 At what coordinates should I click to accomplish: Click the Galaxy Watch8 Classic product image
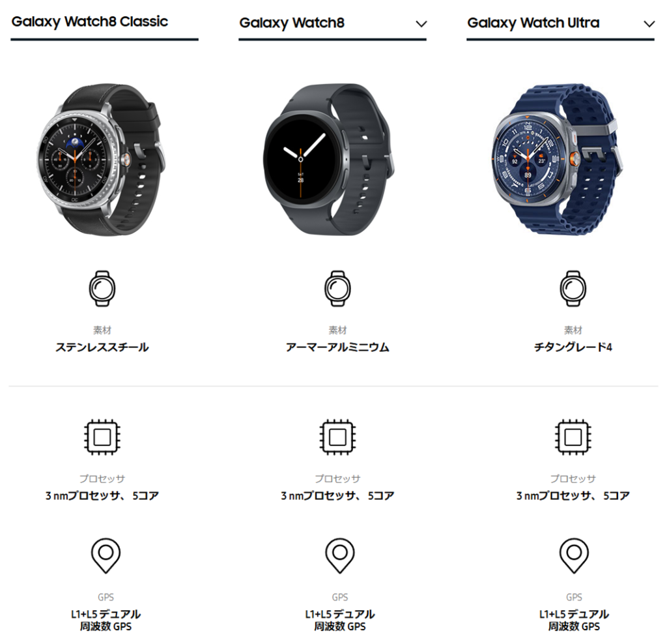coord(101,160)
